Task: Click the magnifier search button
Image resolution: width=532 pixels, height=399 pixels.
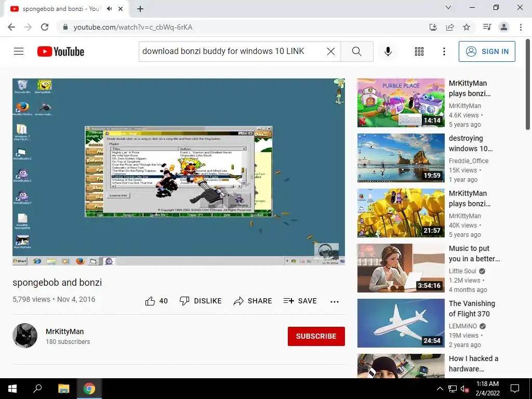Action: coord(356,51)
